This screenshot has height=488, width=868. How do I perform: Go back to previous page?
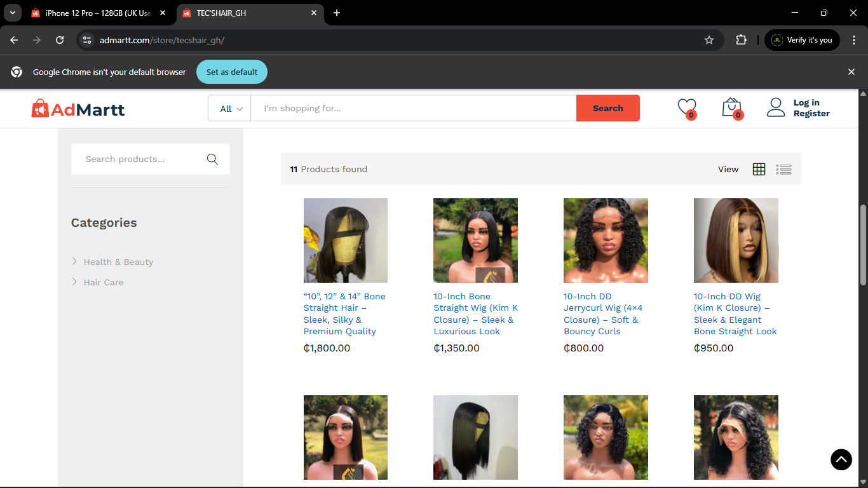click(x=14, y=40)
